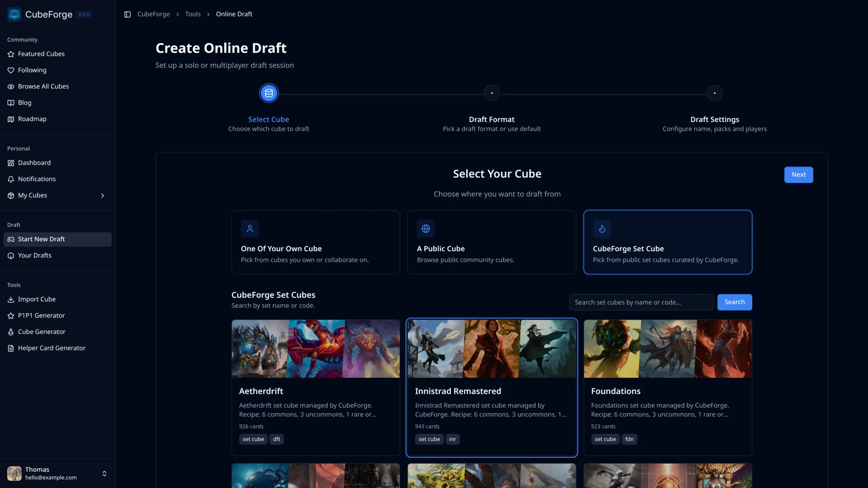Click the 'hello@example.com' account text
Screen dimensions: 868x488
click(51, 478)
